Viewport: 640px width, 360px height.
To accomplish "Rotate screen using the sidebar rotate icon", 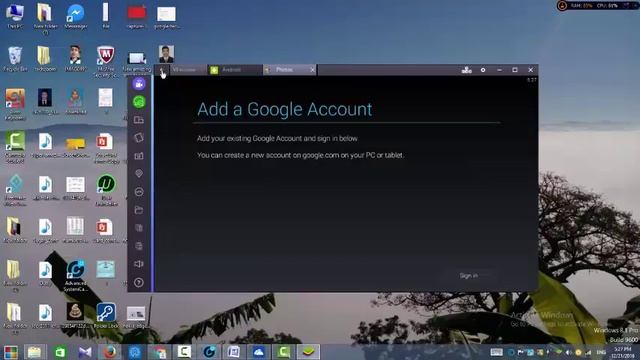I will pyautogui.click(x=139, y=138).
